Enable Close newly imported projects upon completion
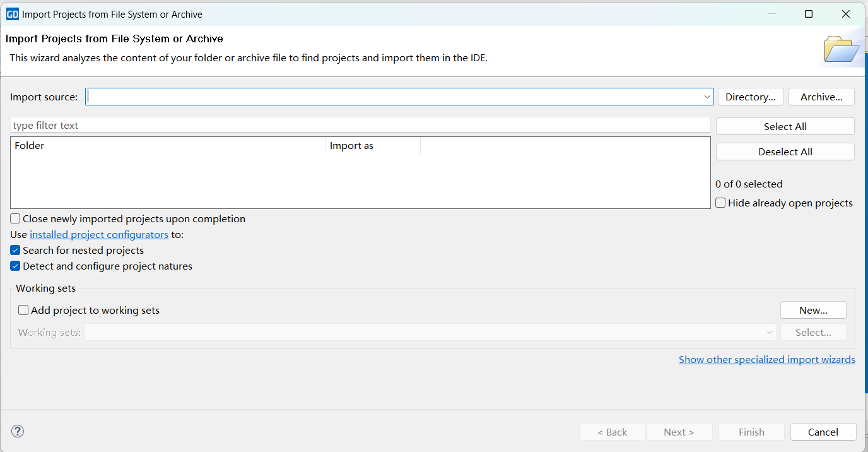The image size is (868, 452). click(x=16, y=219)
